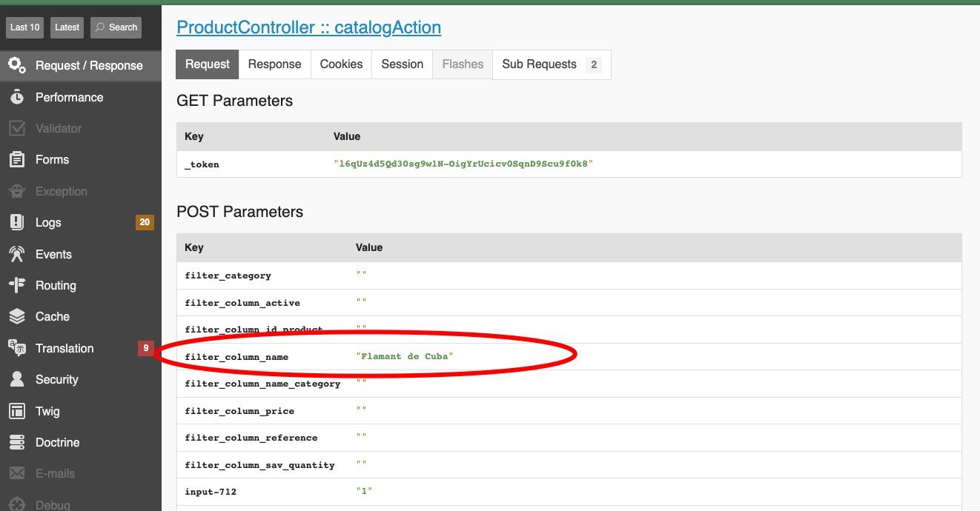Screen dimensions: 980x511
Task: Open the Request / Response panel
Action: coord(81,65)
